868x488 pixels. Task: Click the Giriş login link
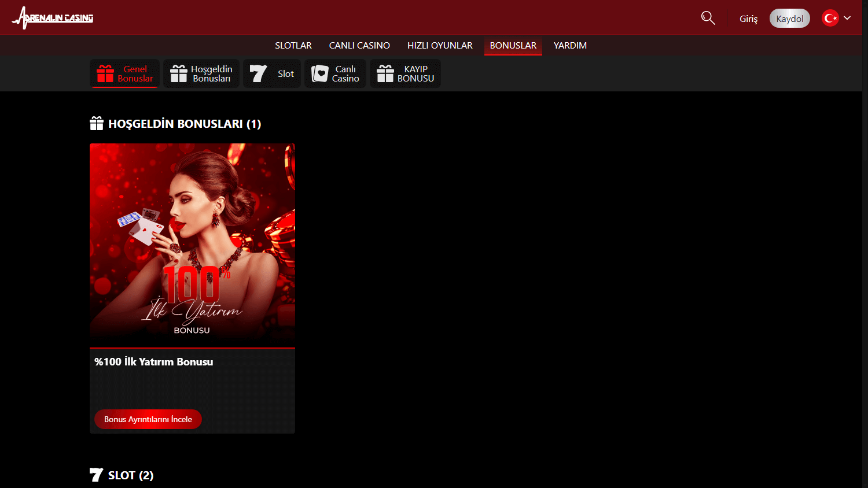[x=748, y=19]
